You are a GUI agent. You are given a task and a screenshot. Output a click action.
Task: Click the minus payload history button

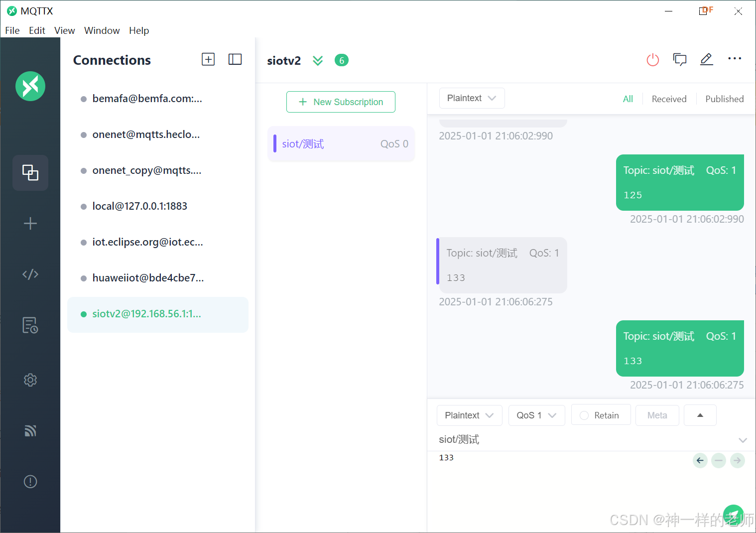(x=719, y=460)
